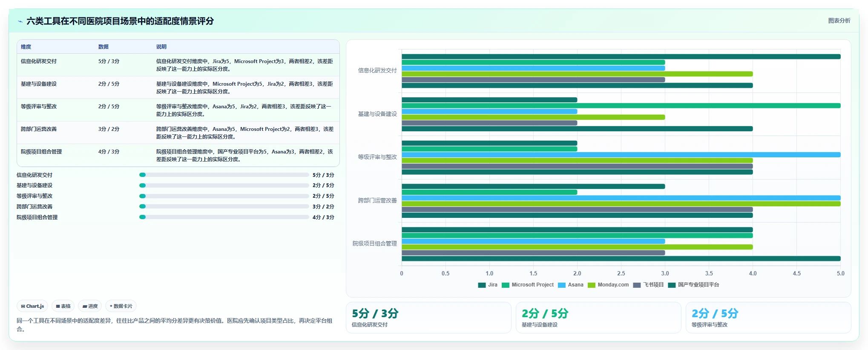
Task: Click the footer note starting 同一个工具在不同场景
Action: [x=175, y=325]
